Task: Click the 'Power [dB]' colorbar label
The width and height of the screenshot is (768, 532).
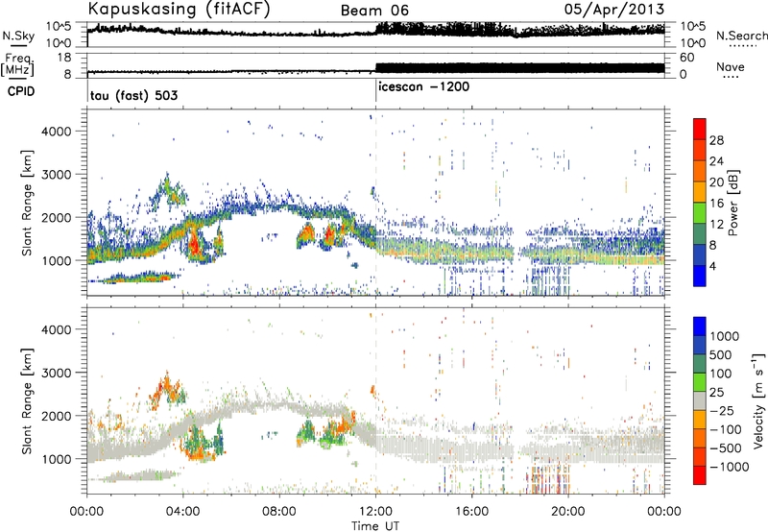Action: click(x=733, y=203)
